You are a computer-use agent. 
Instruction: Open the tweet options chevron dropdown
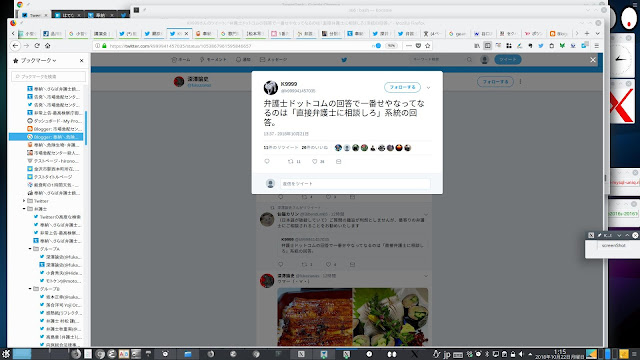pyautogui.click(x=428, y=87)
